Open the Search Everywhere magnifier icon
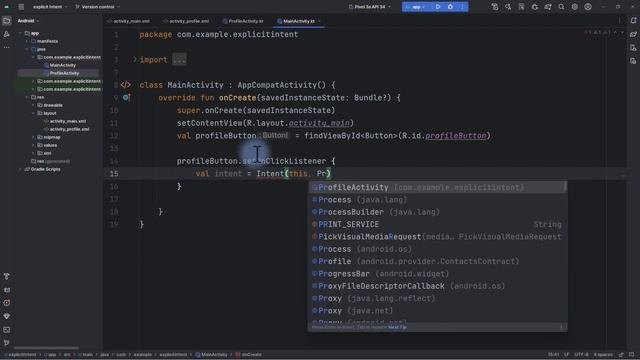The height and width of the screenshot is (360, 640). click(561, 7)
